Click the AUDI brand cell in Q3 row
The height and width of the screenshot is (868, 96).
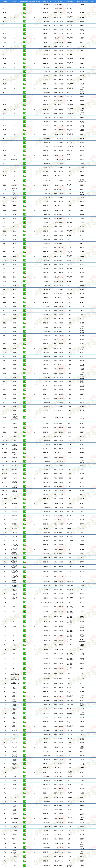[5, 181]
